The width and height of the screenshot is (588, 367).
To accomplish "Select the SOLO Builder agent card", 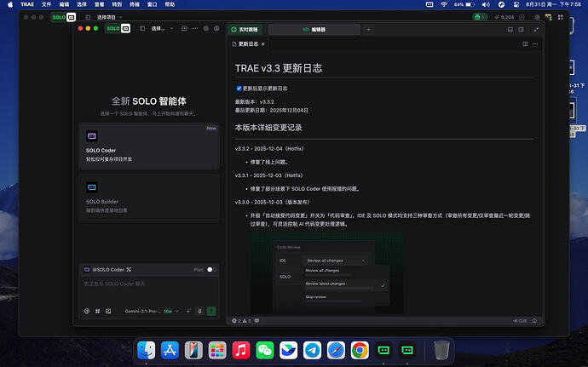I will click(x=149, y=198).
